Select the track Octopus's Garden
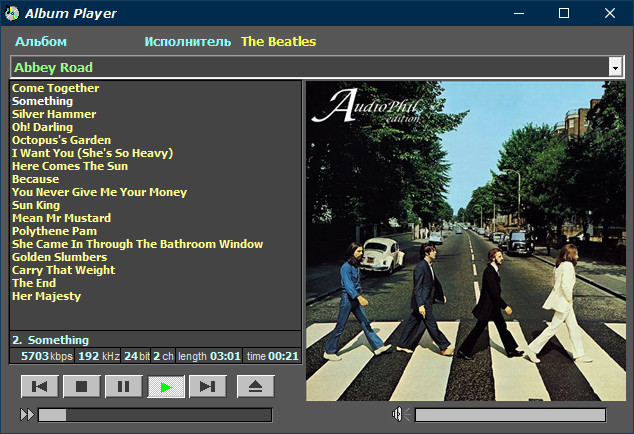 click(x=61, y=140)
